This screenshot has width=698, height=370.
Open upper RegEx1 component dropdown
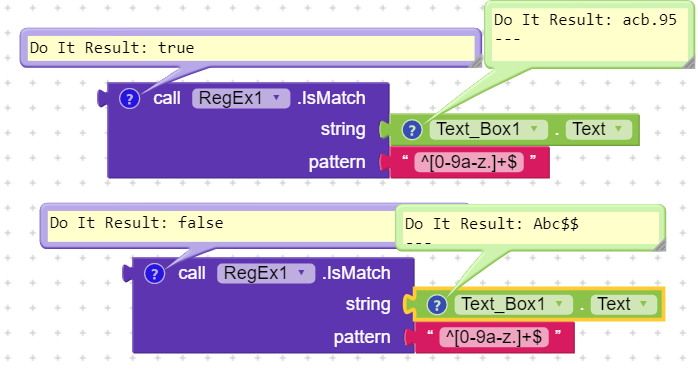[x=241, y=98]
